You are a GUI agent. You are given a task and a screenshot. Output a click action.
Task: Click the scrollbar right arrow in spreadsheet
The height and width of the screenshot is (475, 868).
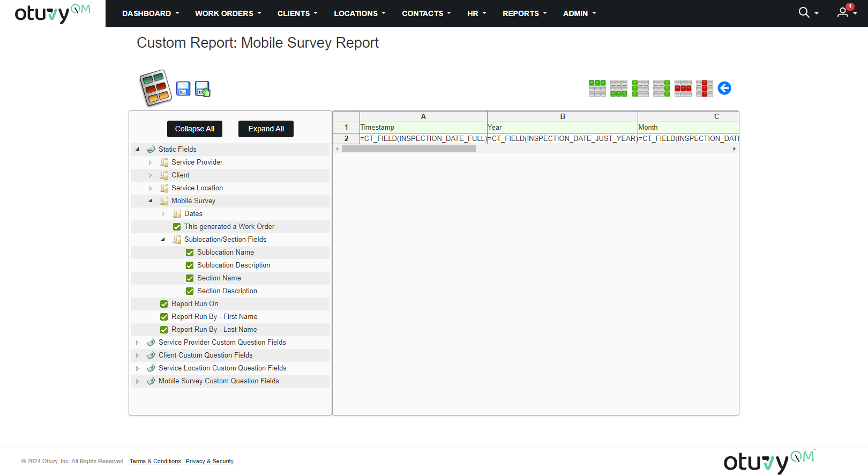point(735,149)
